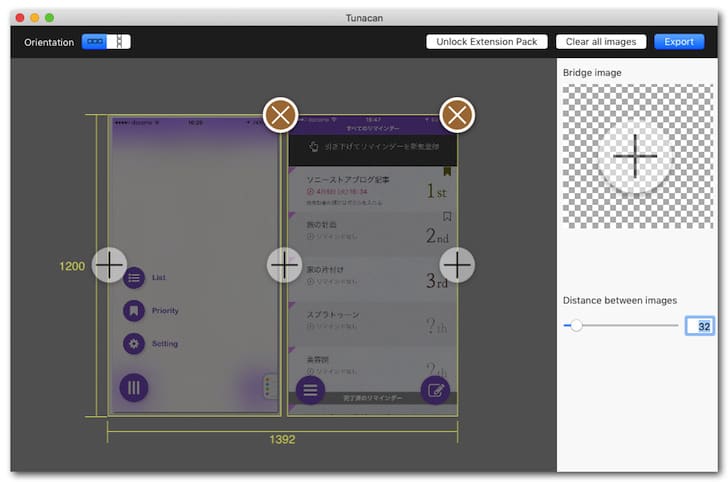Add image between the two screenshots
728x482 pixels.
point(284,265)
